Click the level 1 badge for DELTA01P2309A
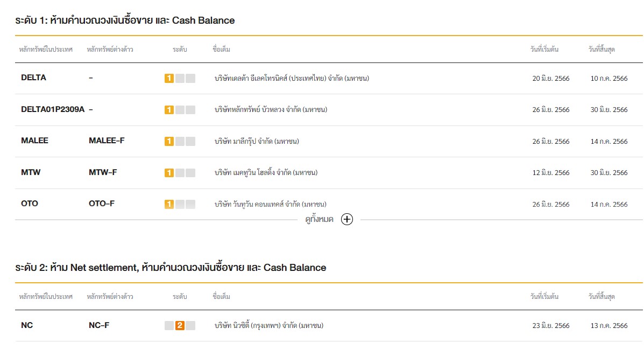The width and height of the screenshot is (644, 349). pos(170,109)
